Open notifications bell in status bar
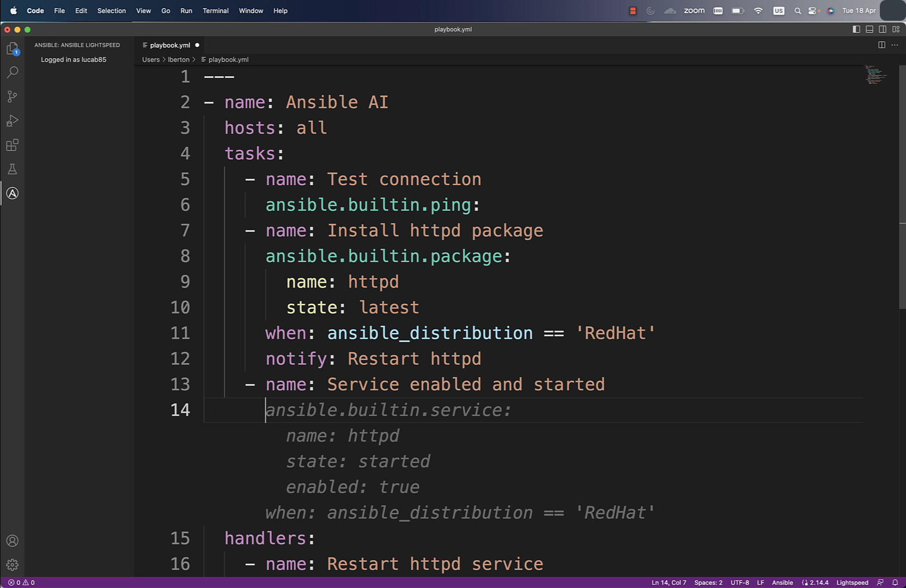 [x=895, y=583]
